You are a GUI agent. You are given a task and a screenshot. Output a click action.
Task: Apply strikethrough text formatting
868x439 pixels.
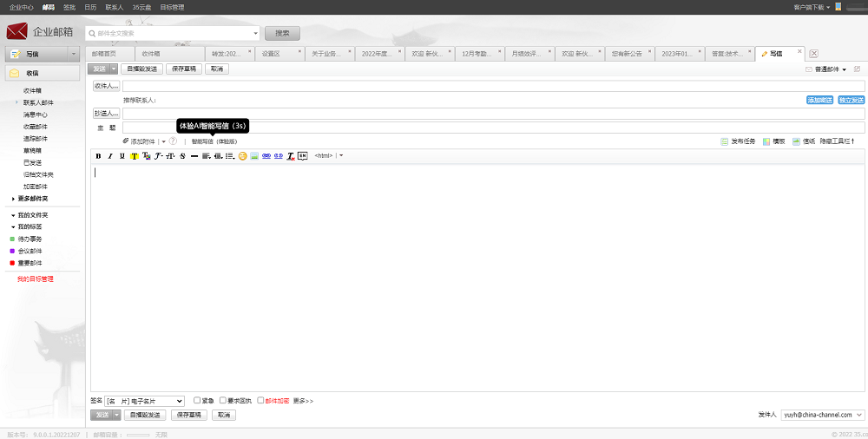click(x=182, y=156)
